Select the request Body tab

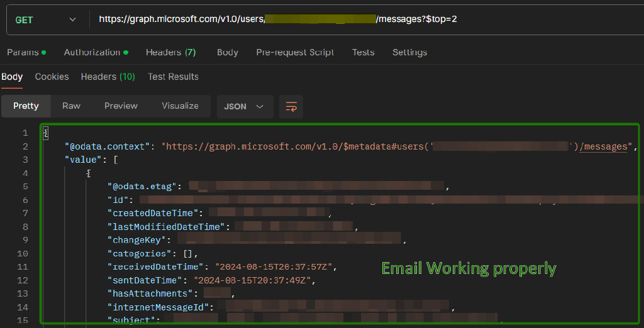(227, 52)
